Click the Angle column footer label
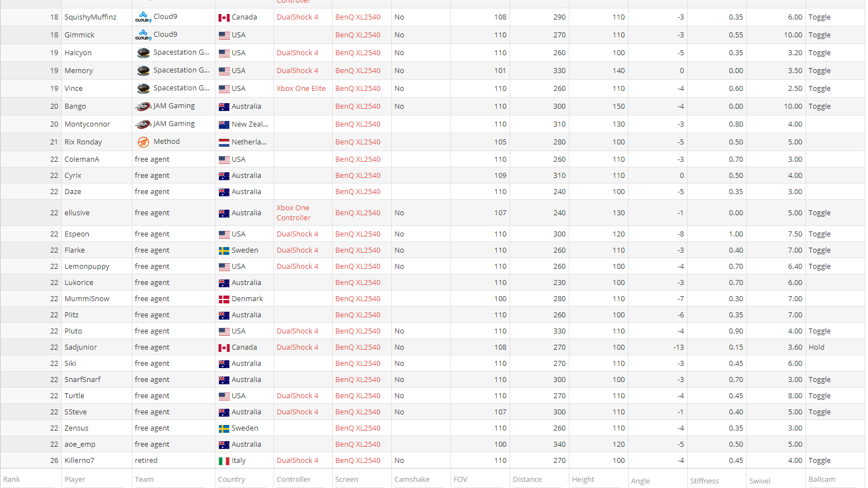The width and height of the screenshot is (868, 488). pos(640,481)
